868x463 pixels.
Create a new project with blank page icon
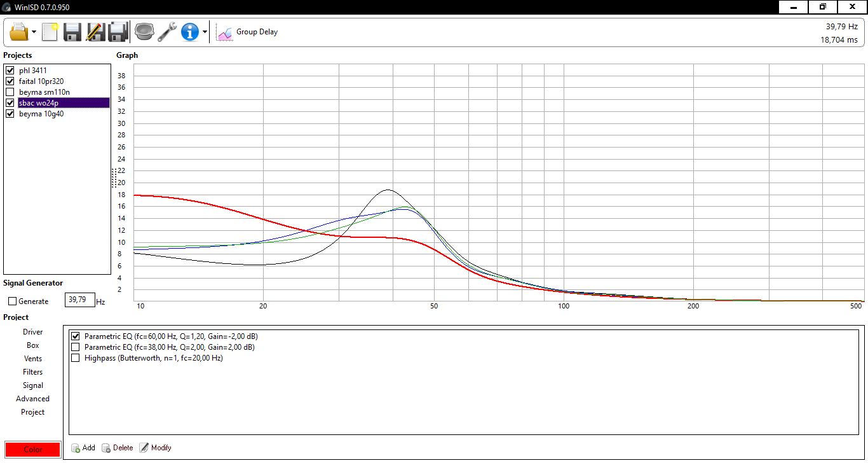[50, 31]
